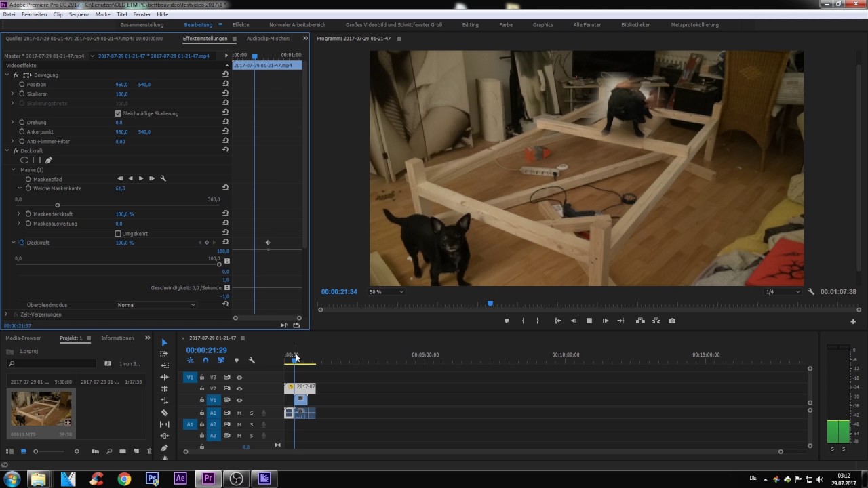Hide video track V2 with eye icon

tap(239, 389)
